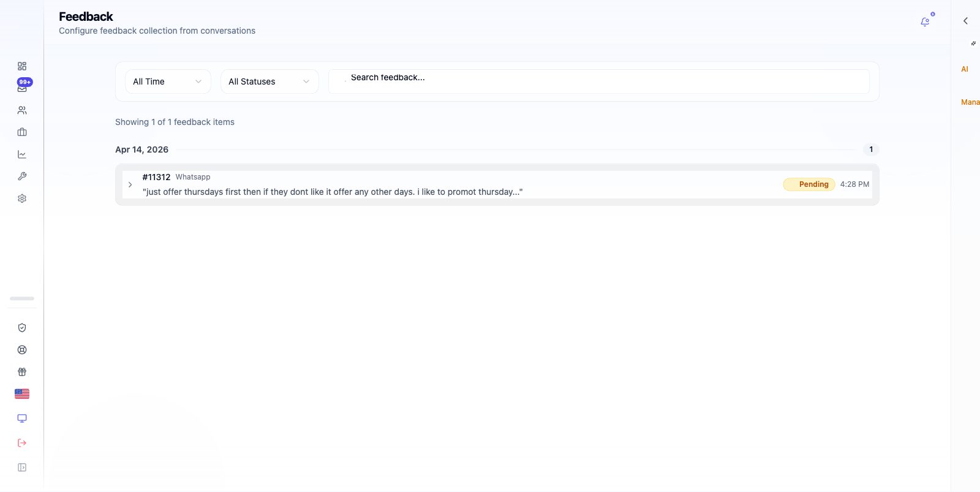
Task: Open the wrench tools icon
Action: (x=22, y=176)
